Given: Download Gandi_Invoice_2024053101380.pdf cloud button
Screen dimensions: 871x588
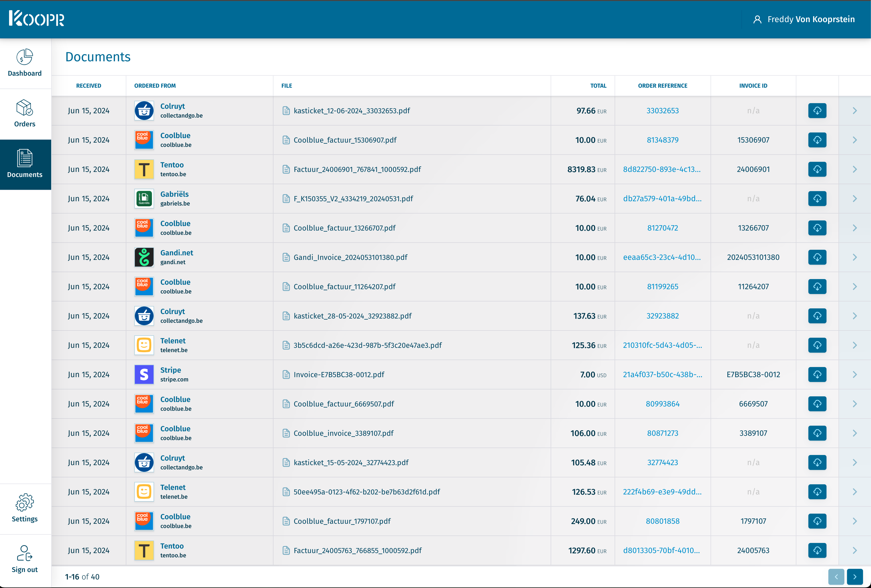Looking at the screenshot, I should [817, 257].
